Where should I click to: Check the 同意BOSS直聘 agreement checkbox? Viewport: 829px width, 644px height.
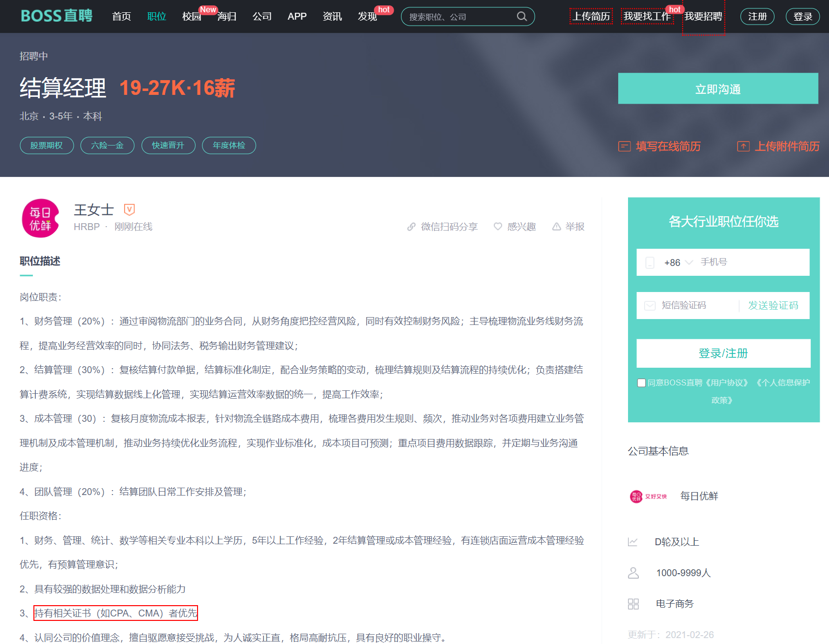pyautogui.click(x=641, y=383)
